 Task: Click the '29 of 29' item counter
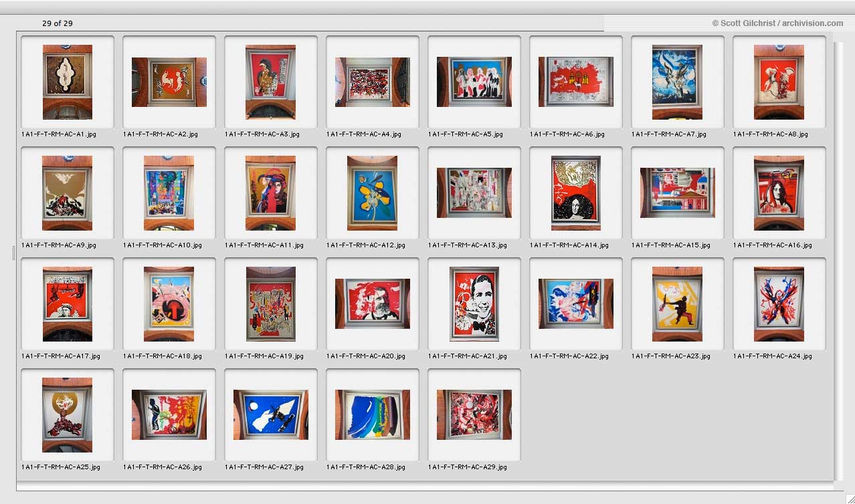[58, 23]
